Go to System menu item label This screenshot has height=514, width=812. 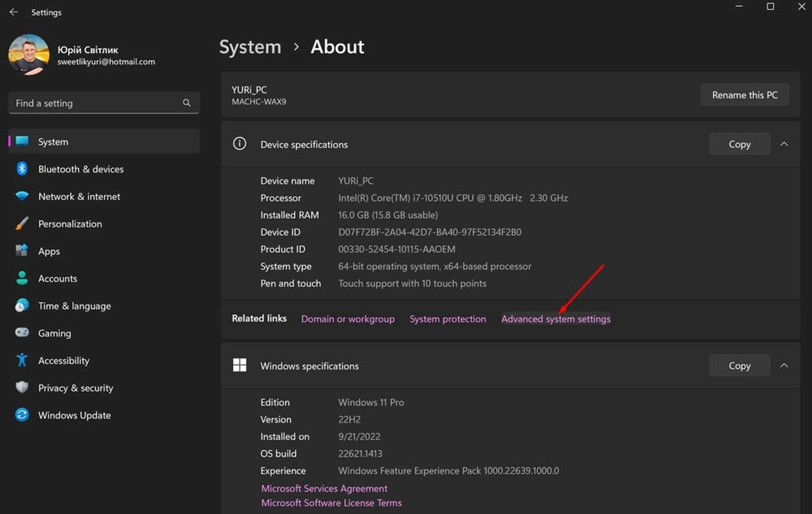(x=53, y=142)
